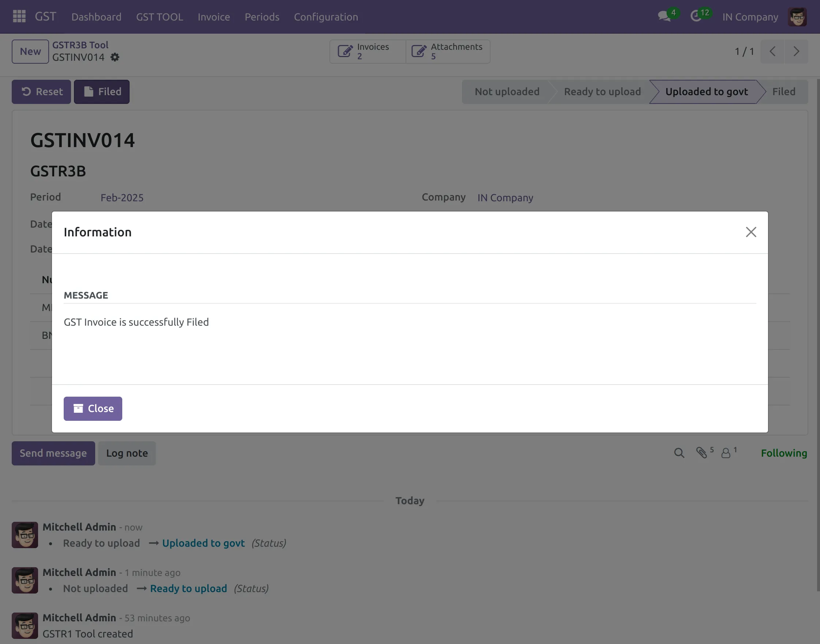Click the Log note tab

coord(127,453)
